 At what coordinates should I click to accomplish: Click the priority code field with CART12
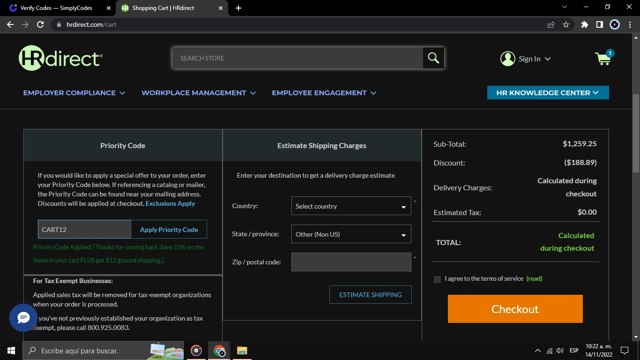point(84,229)
